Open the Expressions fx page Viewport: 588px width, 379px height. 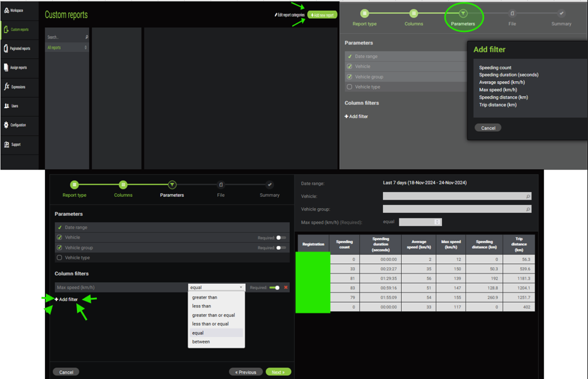(17, 87)
